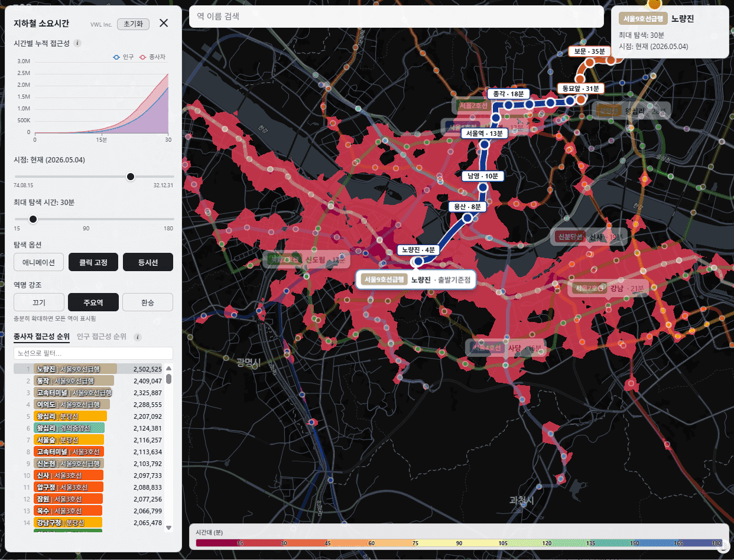Click the 노량진 · 4분 map label
Viewport: 734px width, 560px height.
[418, 250]
